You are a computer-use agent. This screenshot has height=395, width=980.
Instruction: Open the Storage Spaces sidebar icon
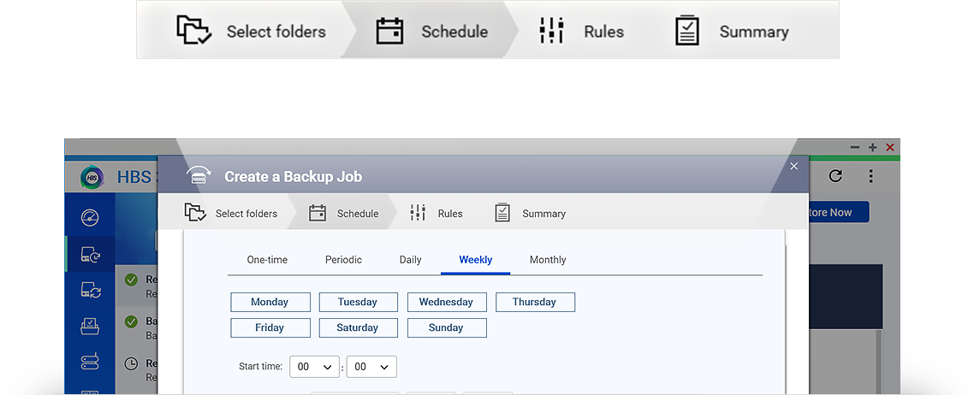click(x=90, y=363)
